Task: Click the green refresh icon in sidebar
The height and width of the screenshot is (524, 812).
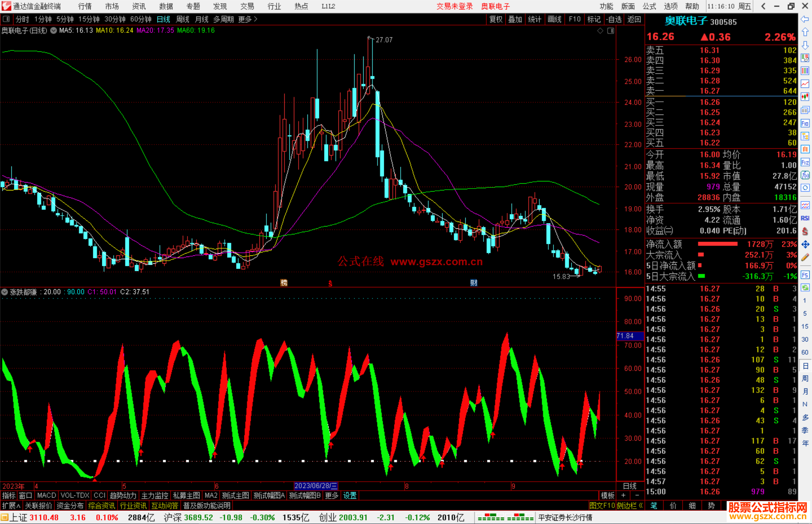Action: coord(805,288)
